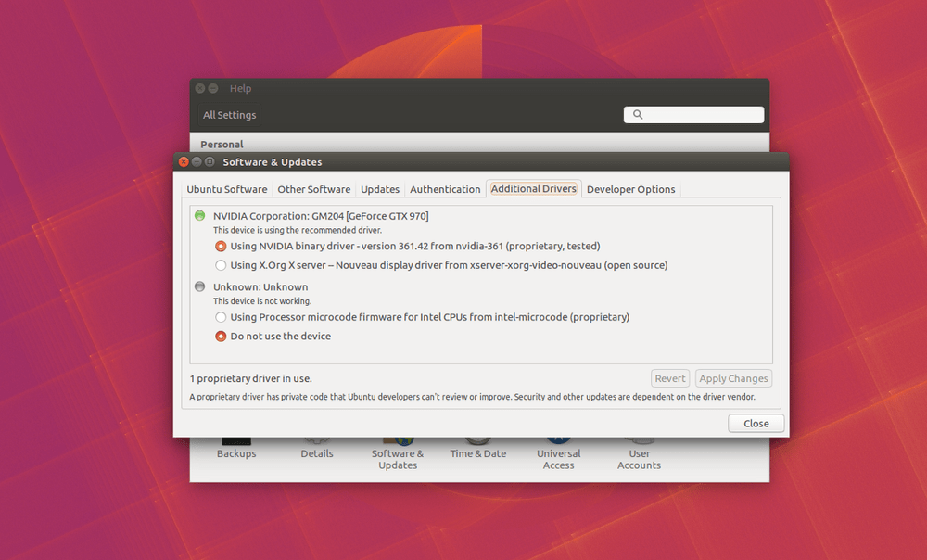Select 'Do not use the device'
927x560 pixels.
(x=221, y=337)
